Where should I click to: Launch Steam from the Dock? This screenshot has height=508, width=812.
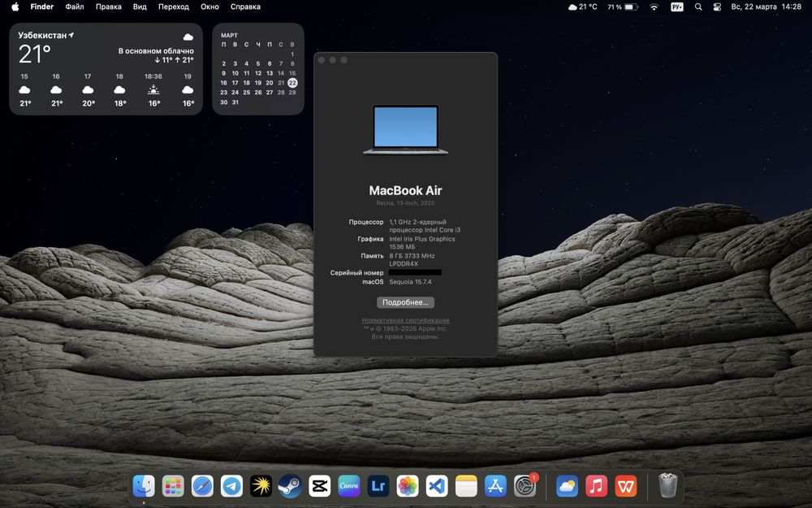[x=290, y=486]
